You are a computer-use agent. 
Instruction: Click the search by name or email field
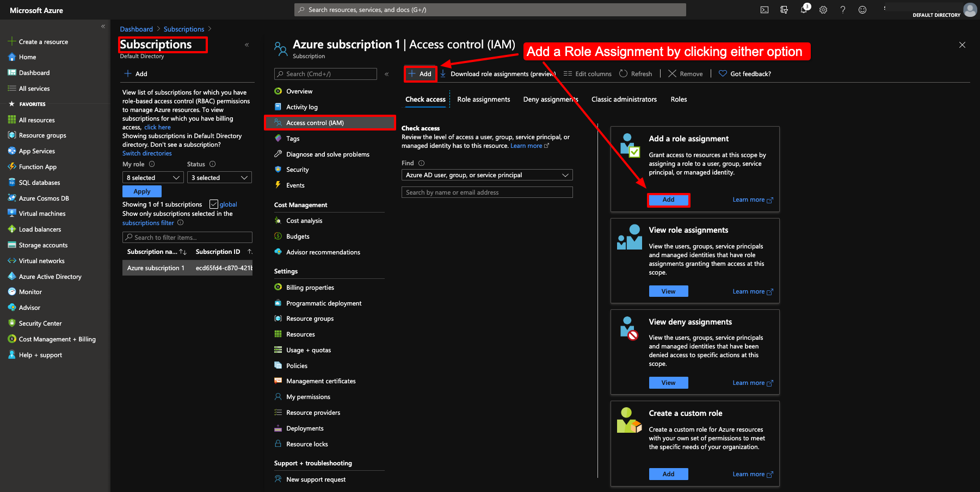(x=486, y=192)
